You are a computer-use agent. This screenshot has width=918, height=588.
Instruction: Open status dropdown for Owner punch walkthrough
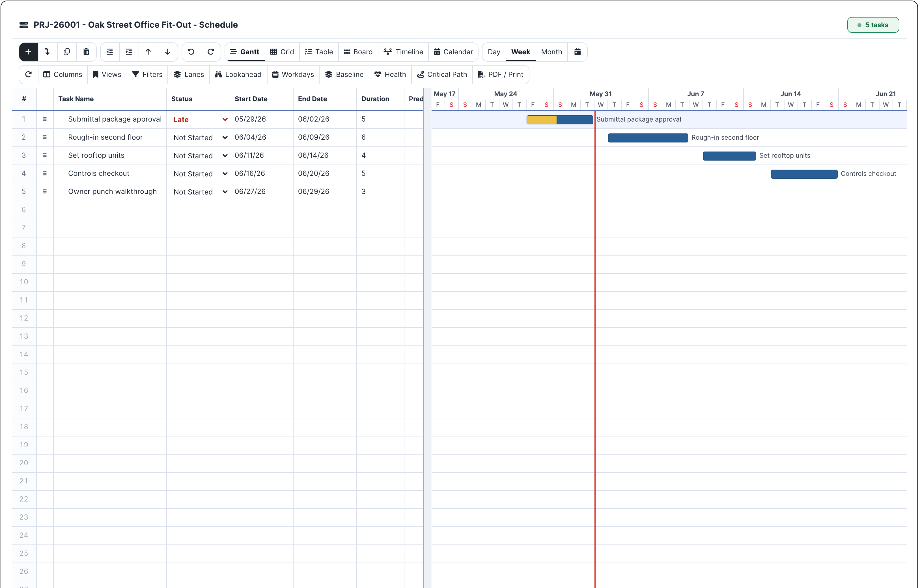[200, 192]
